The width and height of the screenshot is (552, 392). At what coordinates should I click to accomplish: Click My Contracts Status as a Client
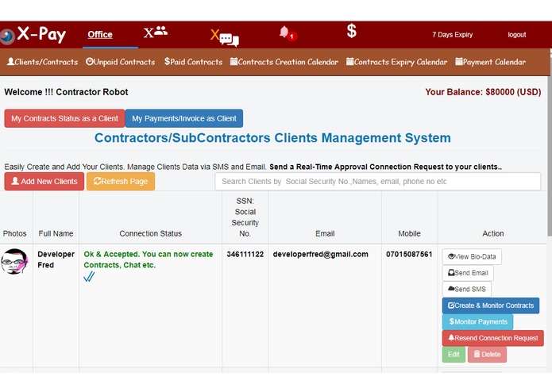(64, 118)
